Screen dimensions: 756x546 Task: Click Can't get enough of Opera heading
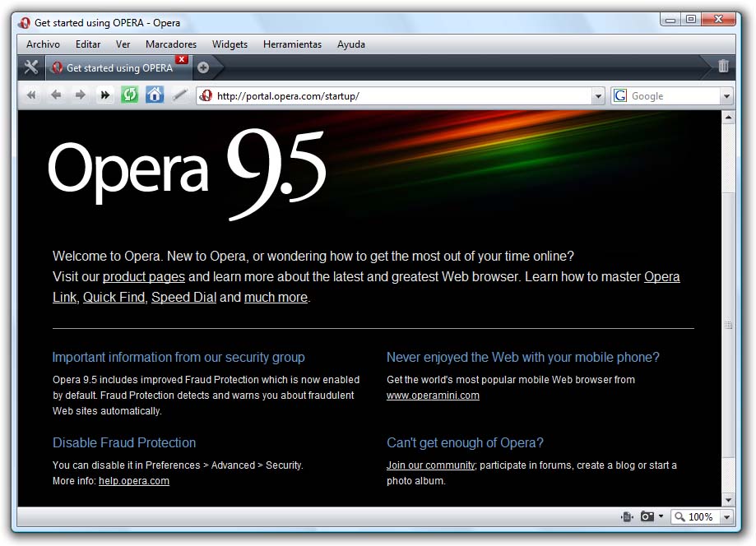click(x=465, y=443)
